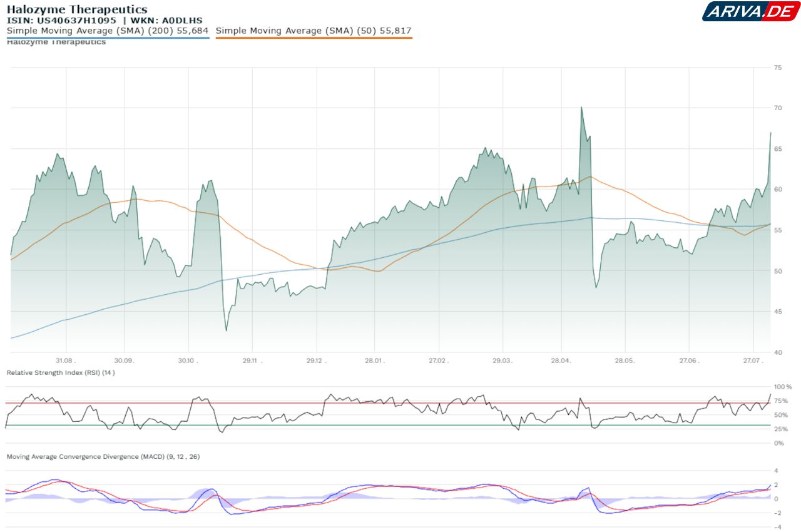
Task: Click the 40 price axis label
Action: click(x=778, y=352)
